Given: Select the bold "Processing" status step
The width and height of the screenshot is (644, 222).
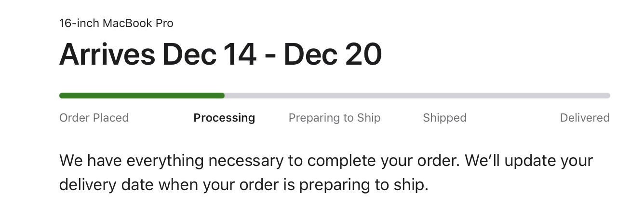Looking at the screenshot, I should click(x=224, y=118).
